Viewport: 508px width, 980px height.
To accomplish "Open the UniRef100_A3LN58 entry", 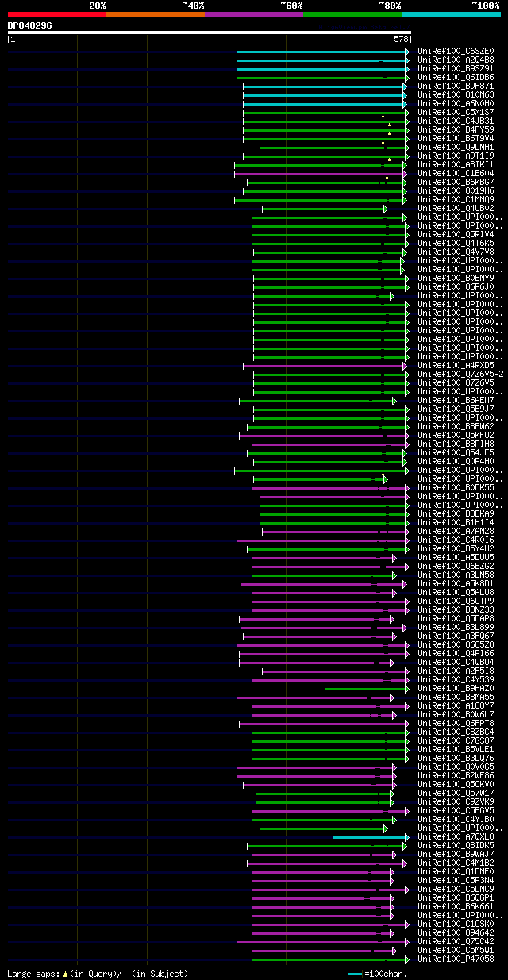I will click(x=456, y=575).
